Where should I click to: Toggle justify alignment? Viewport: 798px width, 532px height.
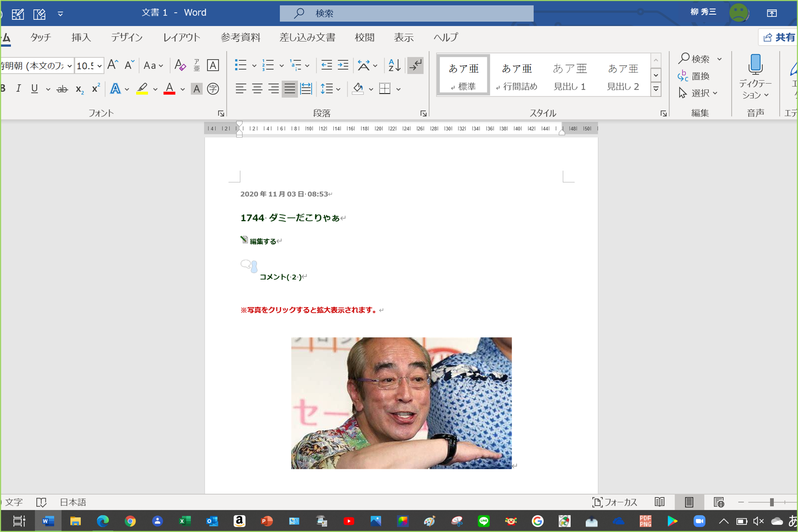point(289,88)
